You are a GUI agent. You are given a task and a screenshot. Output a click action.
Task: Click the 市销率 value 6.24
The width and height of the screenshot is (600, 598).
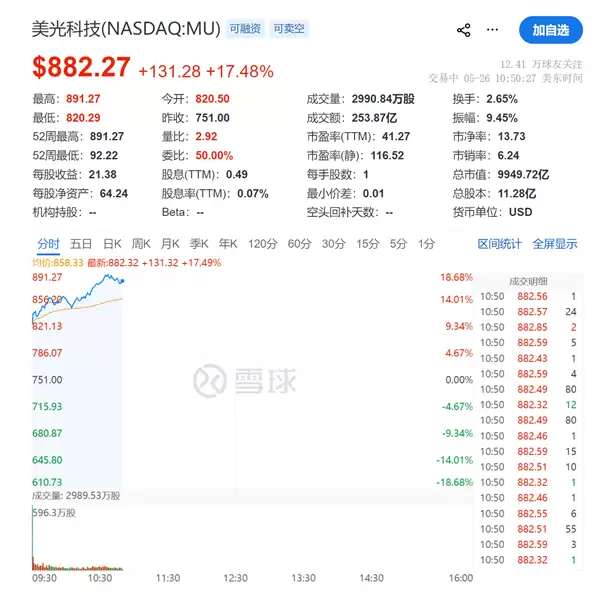(508, 155)
